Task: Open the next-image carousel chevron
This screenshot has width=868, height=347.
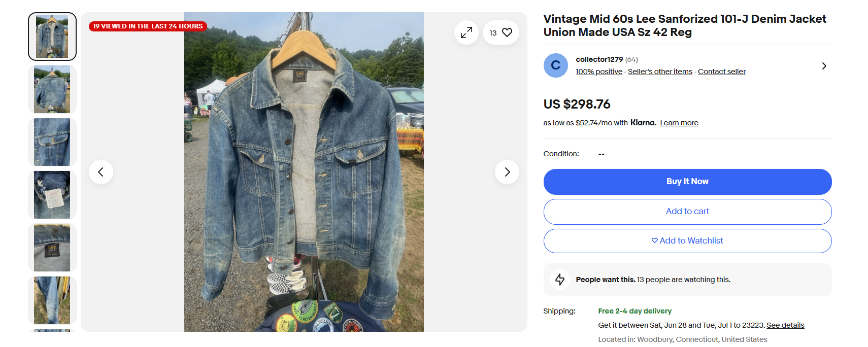Action: (x=507, y=172)
